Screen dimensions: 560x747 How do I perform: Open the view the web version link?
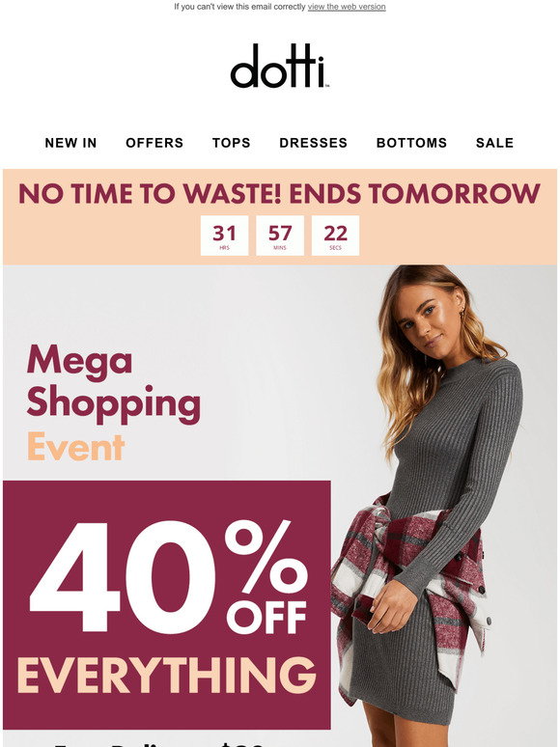[347, 7]
